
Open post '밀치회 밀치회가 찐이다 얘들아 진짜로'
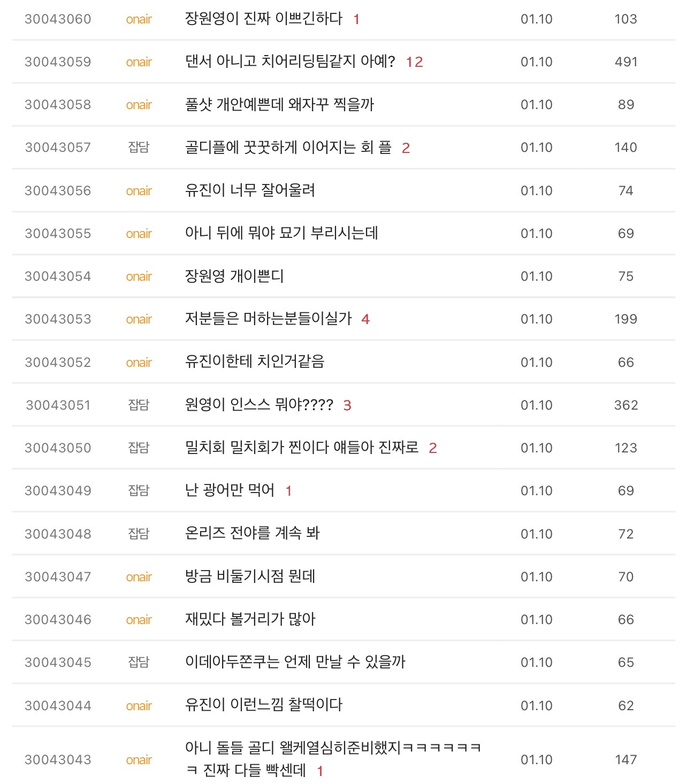pyautogui.click(x=302, y=448)
